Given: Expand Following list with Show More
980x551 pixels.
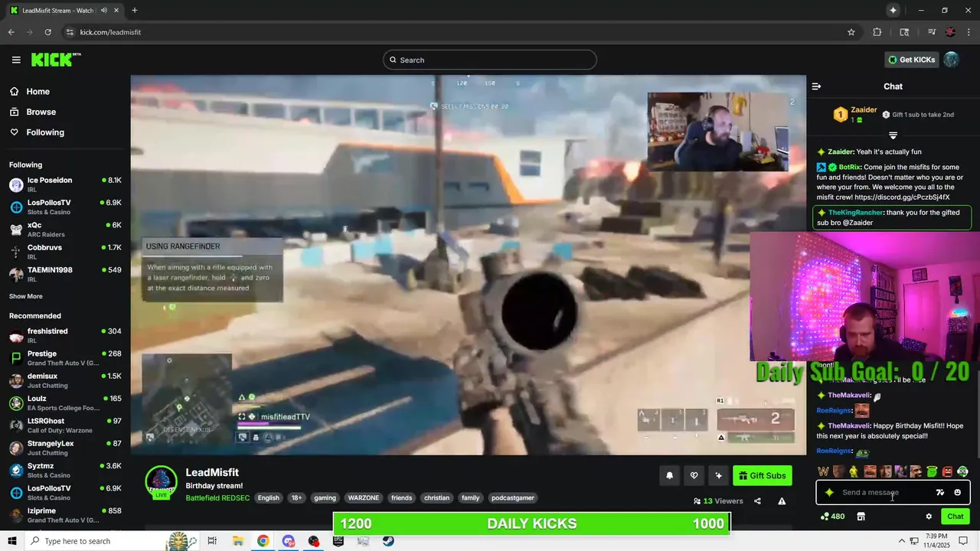Looking at the screenshot, I should click(26, 296).
